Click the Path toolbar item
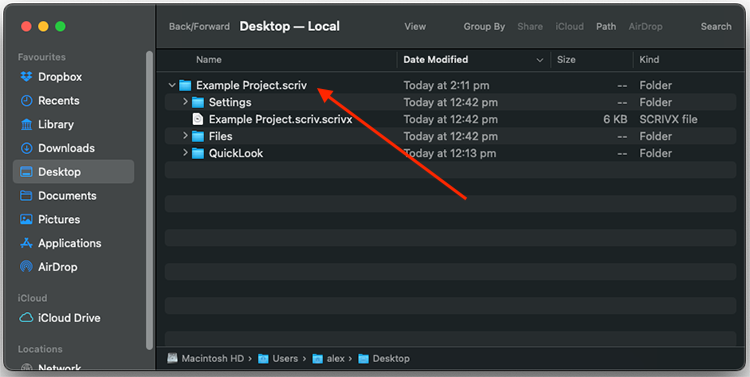 (x=606, y=27)
